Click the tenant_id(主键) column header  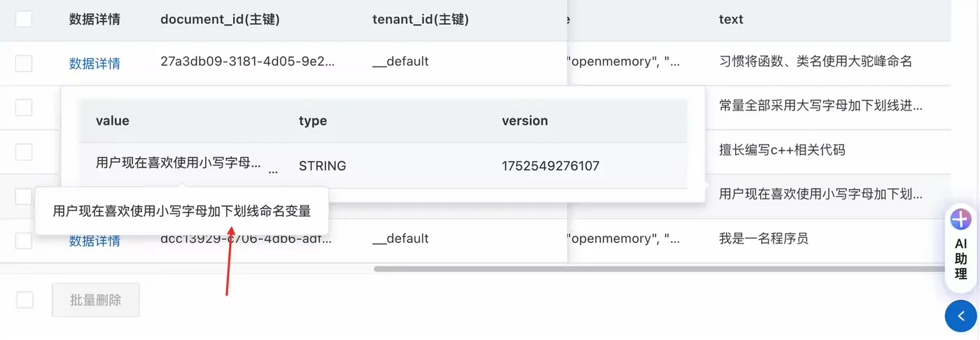click(x=420, y=20)
